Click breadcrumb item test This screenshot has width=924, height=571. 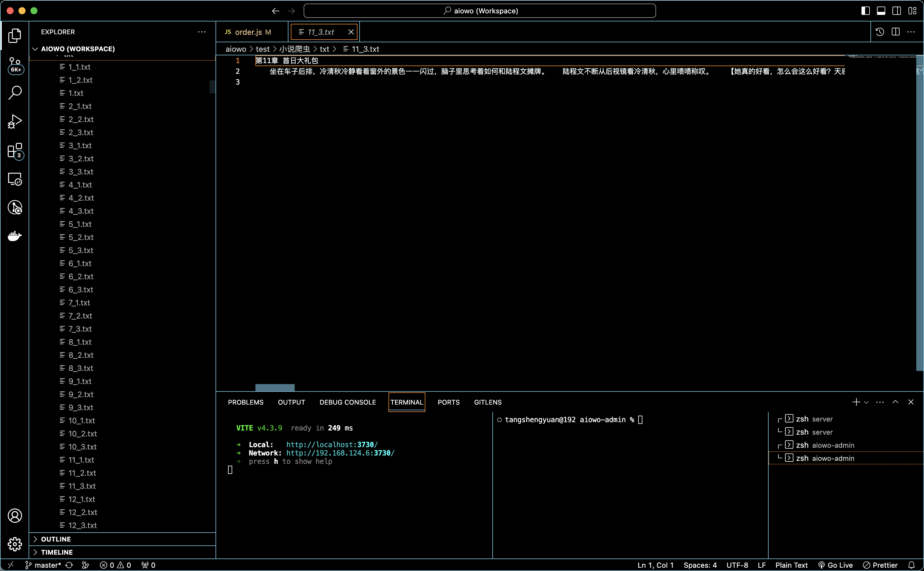tap(263, 49)
